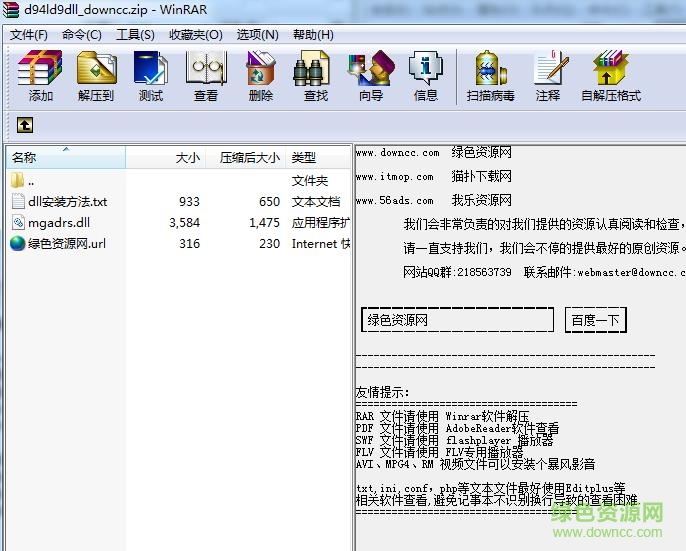
Task: Click the 删除 (Delete) toolbar icon
Action: [261, 76]
